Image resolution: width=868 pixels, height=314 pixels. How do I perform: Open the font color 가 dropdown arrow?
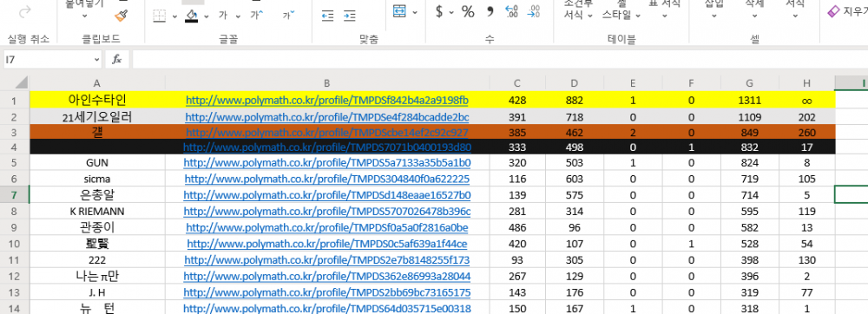[239, 16]
